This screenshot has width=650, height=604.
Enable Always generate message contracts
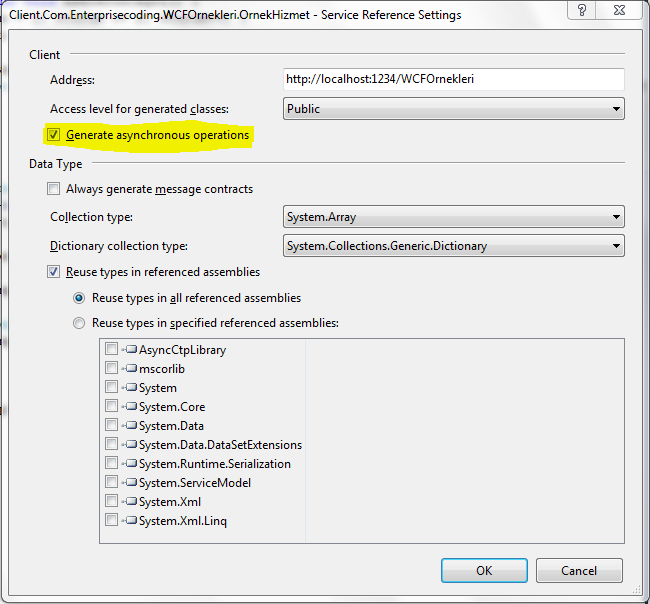coord(53,189)
